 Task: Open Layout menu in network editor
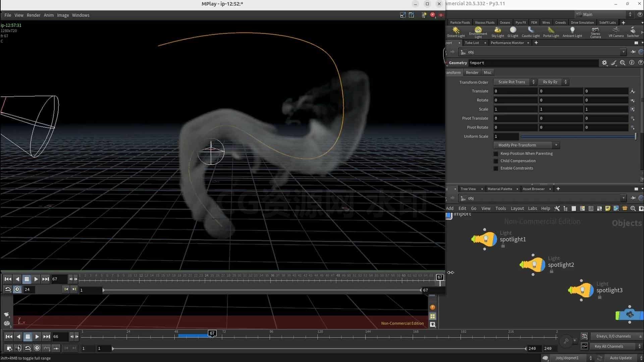517,208
